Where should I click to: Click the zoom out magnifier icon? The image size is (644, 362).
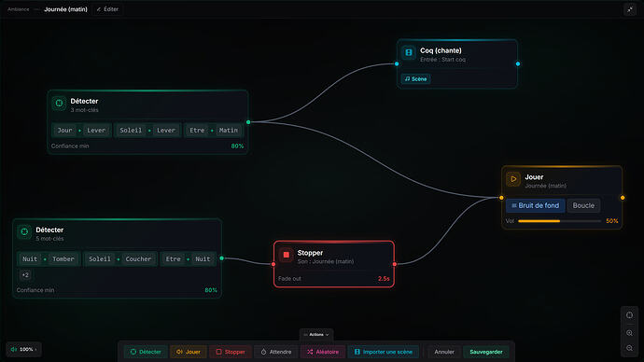[x=629, y=348]
